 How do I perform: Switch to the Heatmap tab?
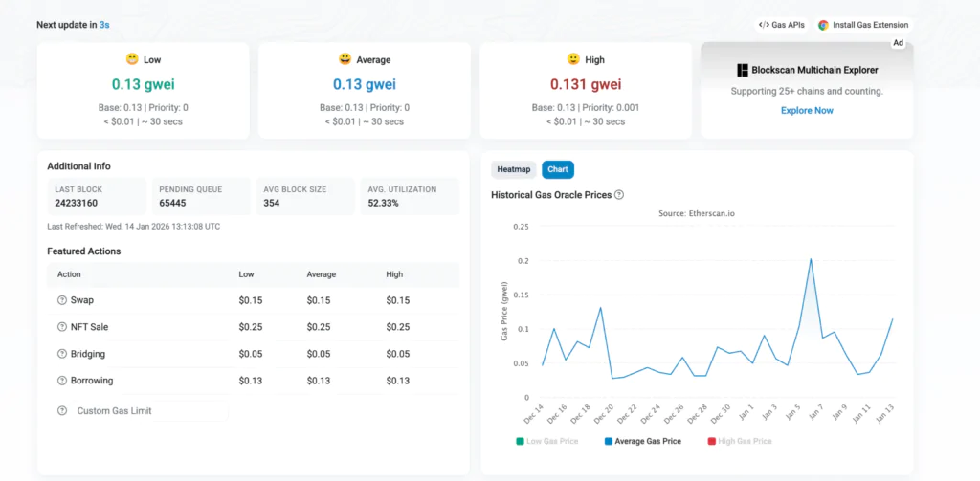coord(514,169)
